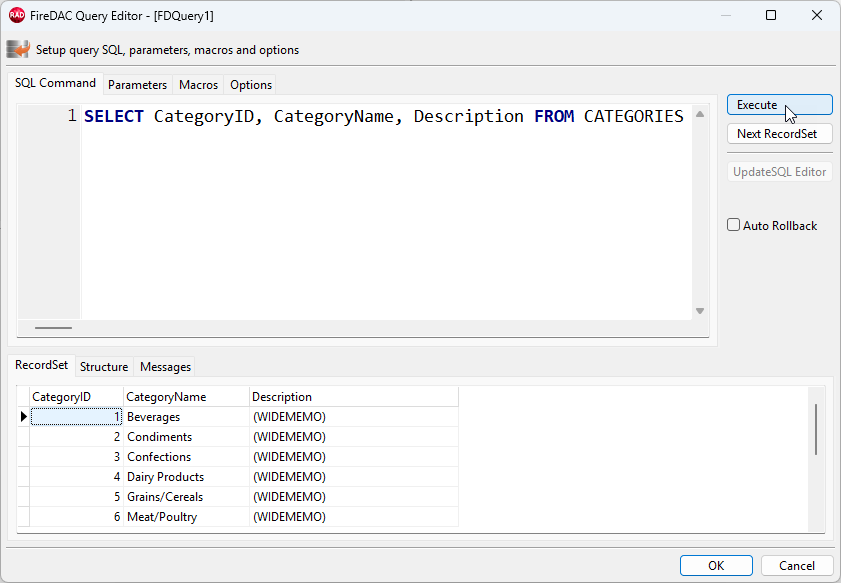Click CategoryID cell with value 4
The image size is (841, 583).
click(76, 477)
